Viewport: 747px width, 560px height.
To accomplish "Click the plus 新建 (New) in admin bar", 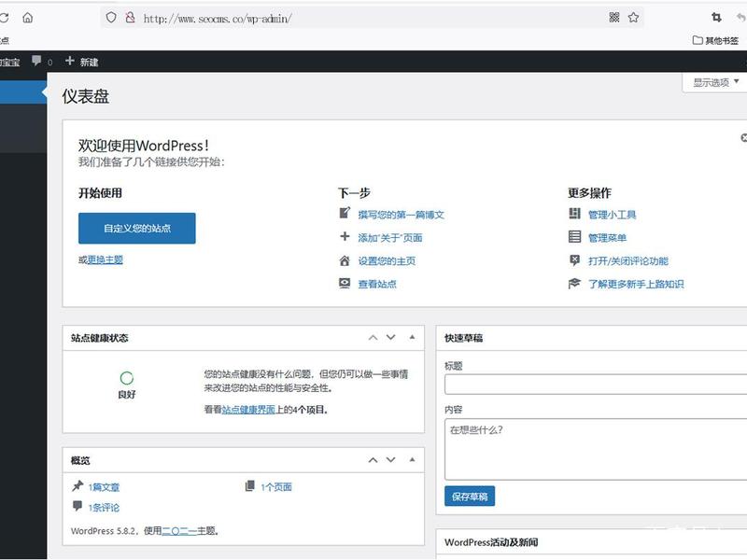I will (x=81, y=62).
